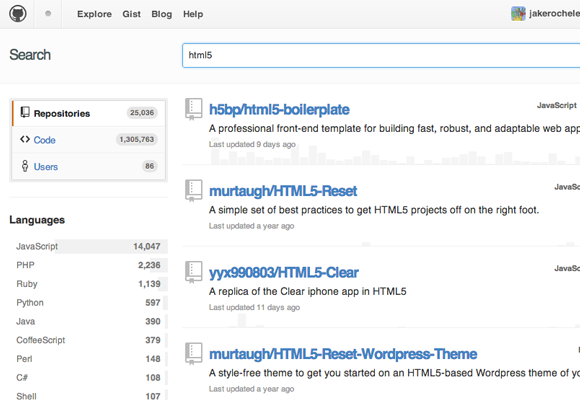Open Help from the top navigation

[x=193, y=14]
